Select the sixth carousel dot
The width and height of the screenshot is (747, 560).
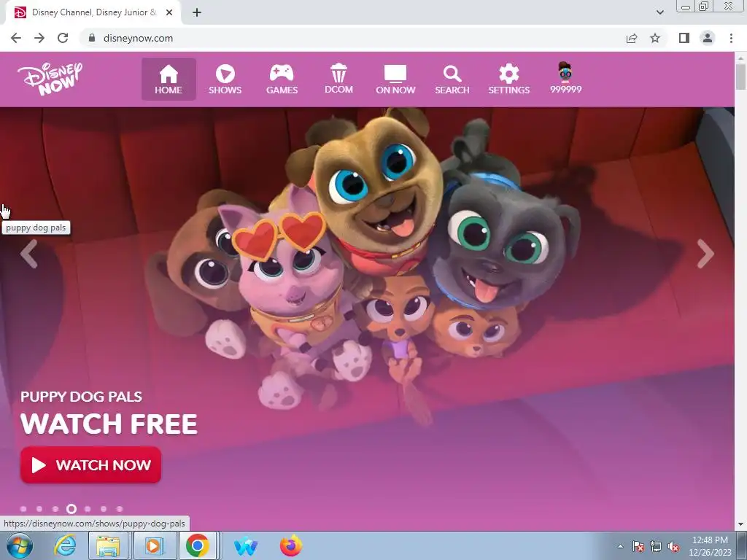[104, 509]
